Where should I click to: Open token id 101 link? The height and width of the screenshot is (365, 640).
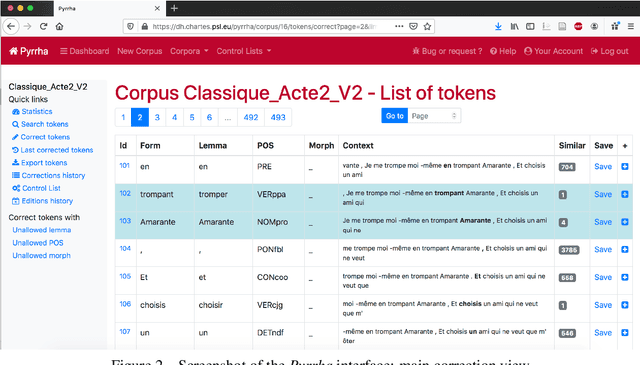pyautogui.click(x=124, y=165)
